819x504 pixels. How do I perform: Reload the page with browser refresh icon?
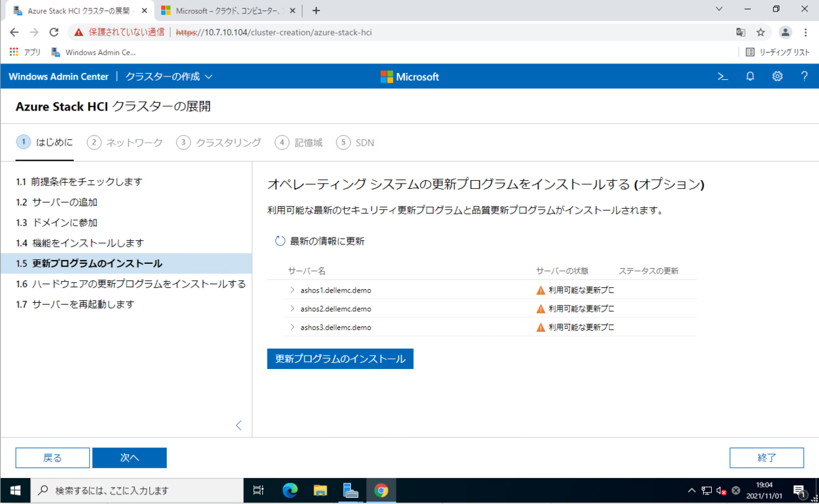click(54, 32)
